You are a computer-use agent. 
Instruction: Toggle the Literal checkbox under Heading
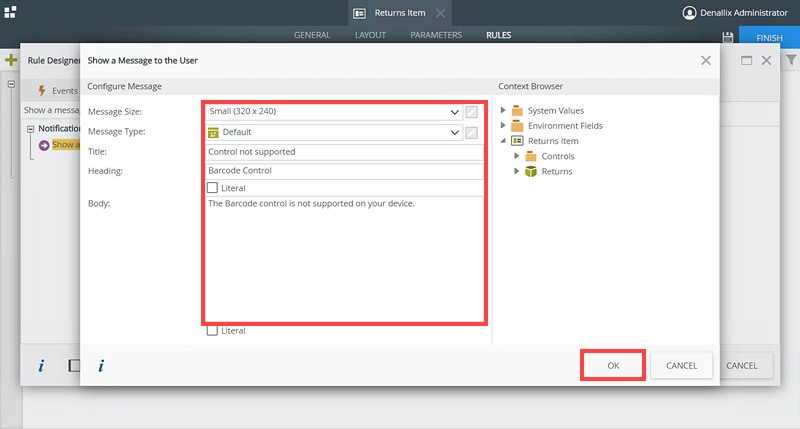[212, 188]
